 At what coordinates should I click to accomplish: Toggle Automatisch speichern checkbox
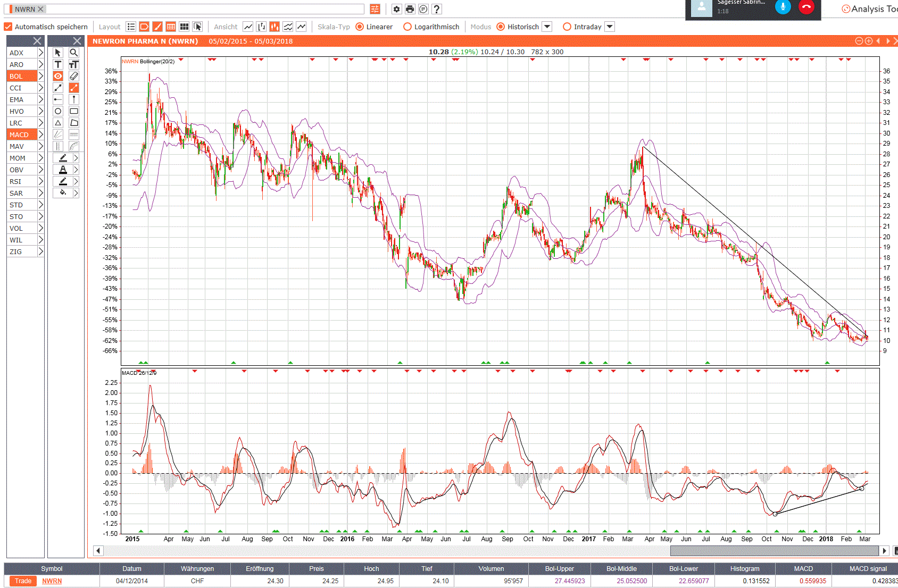pyautogui.click(x=8, y=27)
